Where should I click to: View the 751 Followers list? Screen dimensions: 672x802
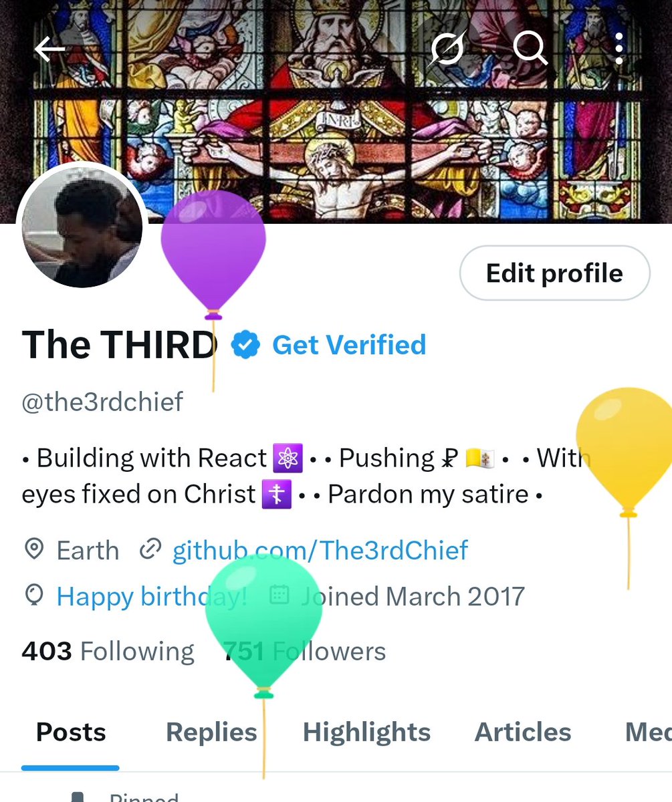[x=305, y=651]
